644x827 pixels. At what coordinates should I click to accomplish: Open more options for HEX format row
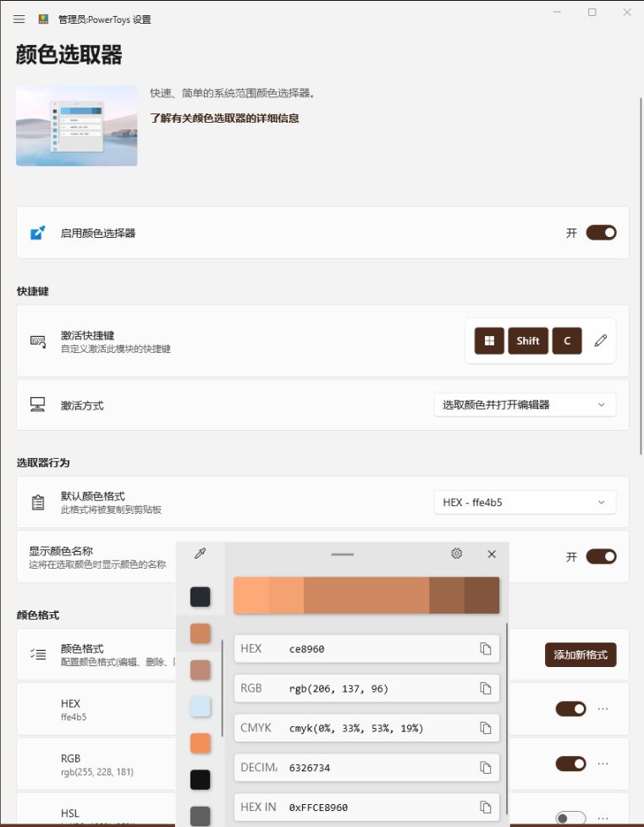(x=603, y=708)
